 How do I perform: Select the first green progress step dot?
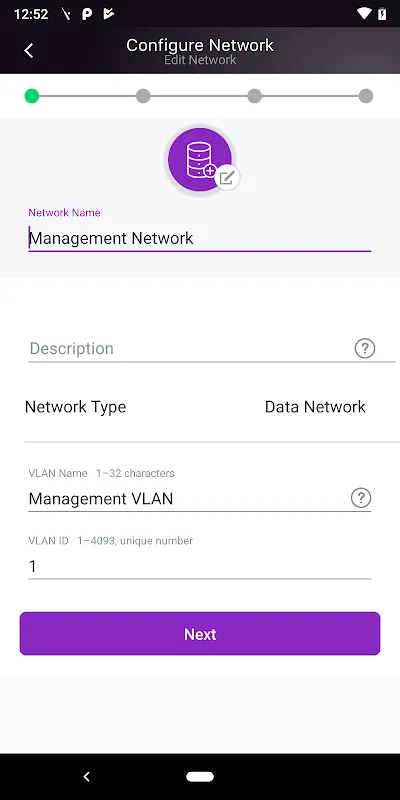coord(32,96)
